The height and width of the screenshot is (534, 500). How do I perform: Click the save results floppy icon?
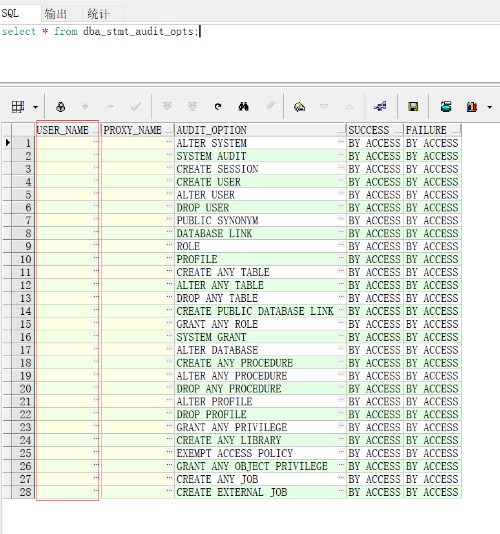click(413, 107)
